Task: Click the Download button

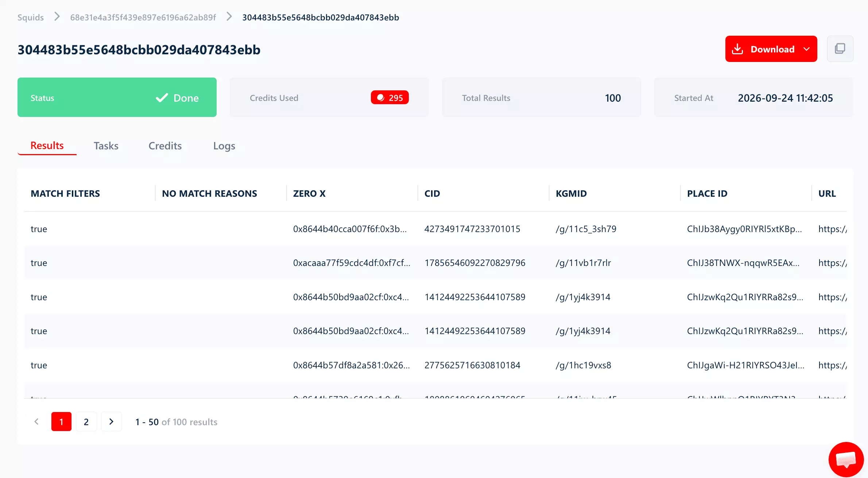Action: 771,49
